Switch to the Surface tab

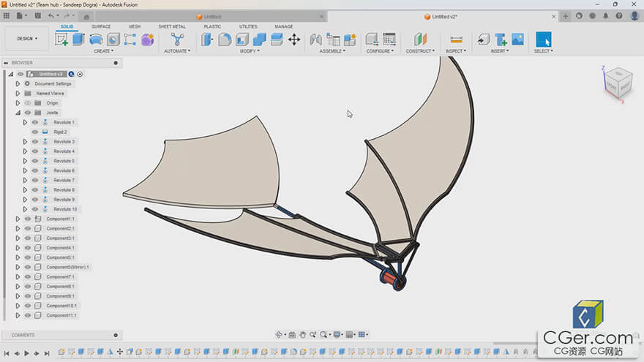point(101,26)
